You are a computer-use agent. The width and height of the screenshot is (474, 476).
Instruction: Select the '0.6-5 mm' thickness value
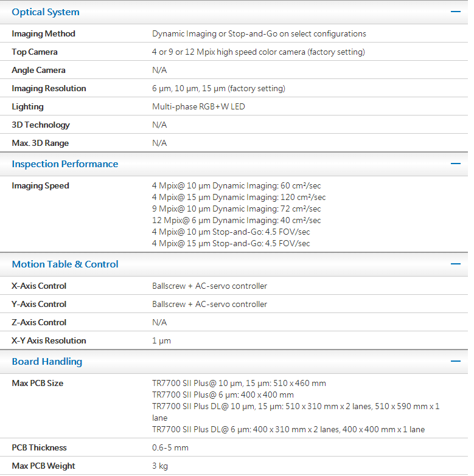(170, 447)
